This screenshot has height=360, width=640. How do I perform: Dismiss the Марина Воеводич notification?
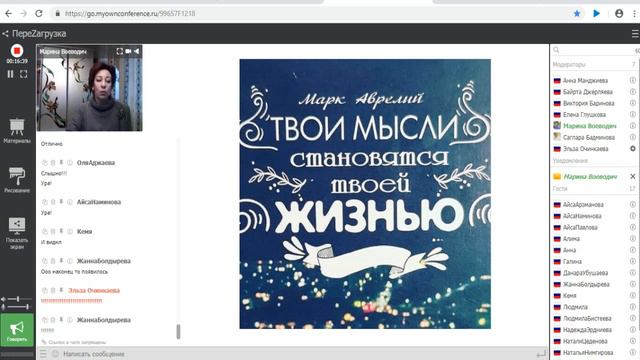633,176
